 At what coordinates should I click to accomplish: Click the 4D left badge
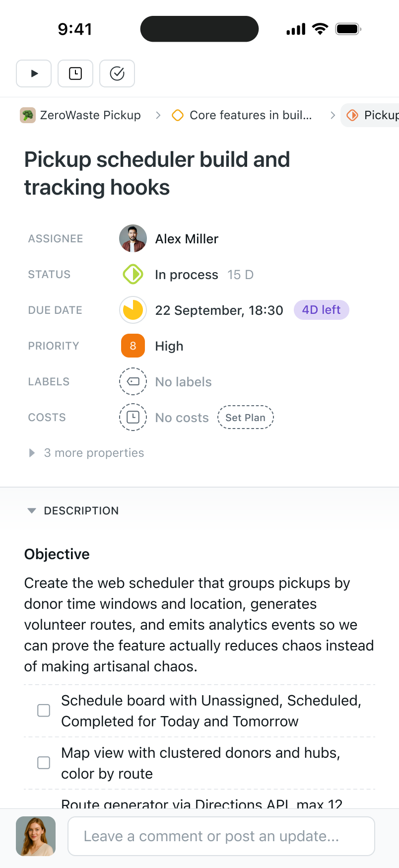[x=322, y=310]
